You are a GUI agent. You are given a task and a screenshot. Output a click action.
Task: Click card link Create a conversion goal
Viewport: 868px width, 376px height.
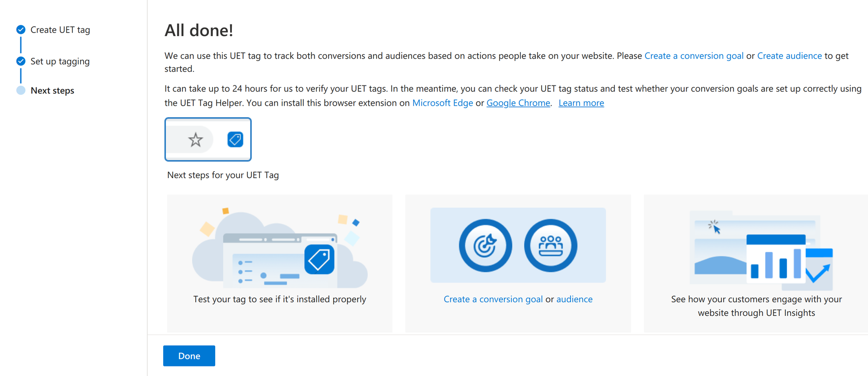(493, 299)
